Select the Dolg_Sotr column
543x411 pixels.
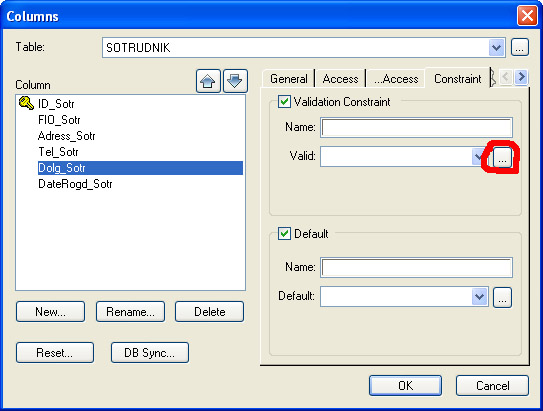tap(140, 168)
